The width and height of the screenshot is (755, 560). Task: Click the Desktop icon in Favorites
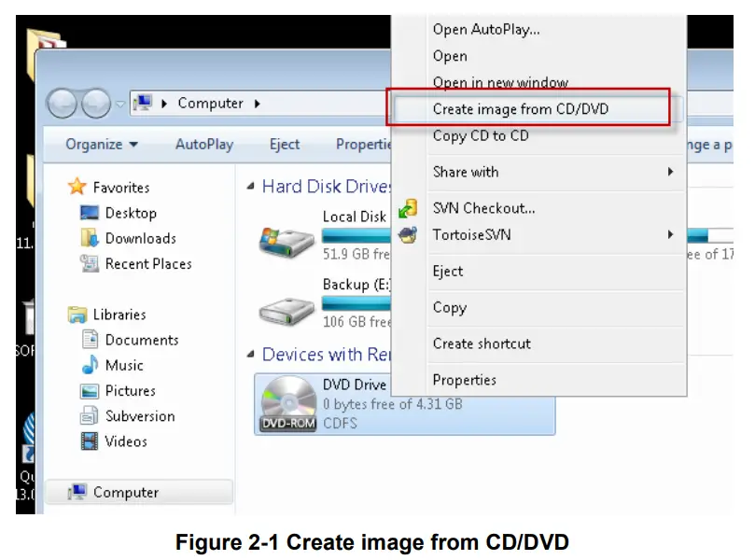(x=90, y=213)
